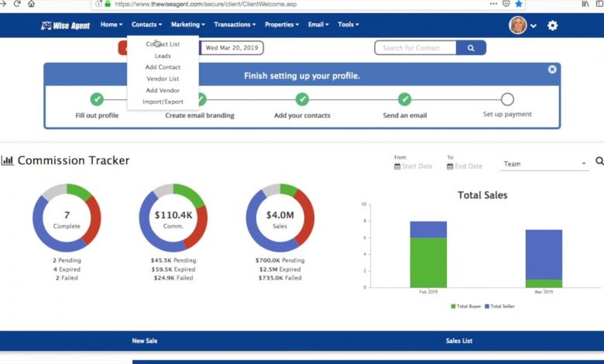Click the Wed Mar 20, 2019 date button

232,48
